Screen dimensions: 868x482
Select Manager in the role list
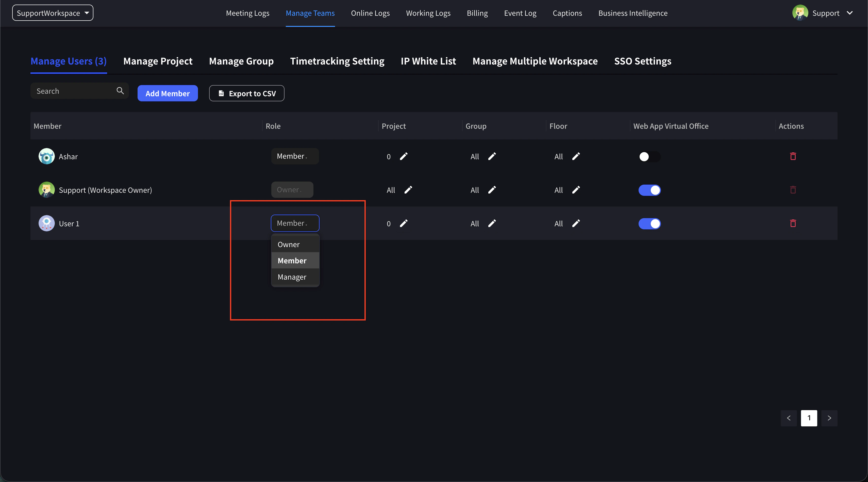[x=292, y=277]
